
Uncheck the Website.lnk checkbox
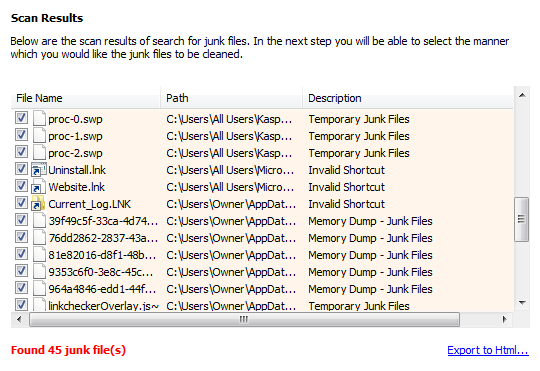pos(21,186)
